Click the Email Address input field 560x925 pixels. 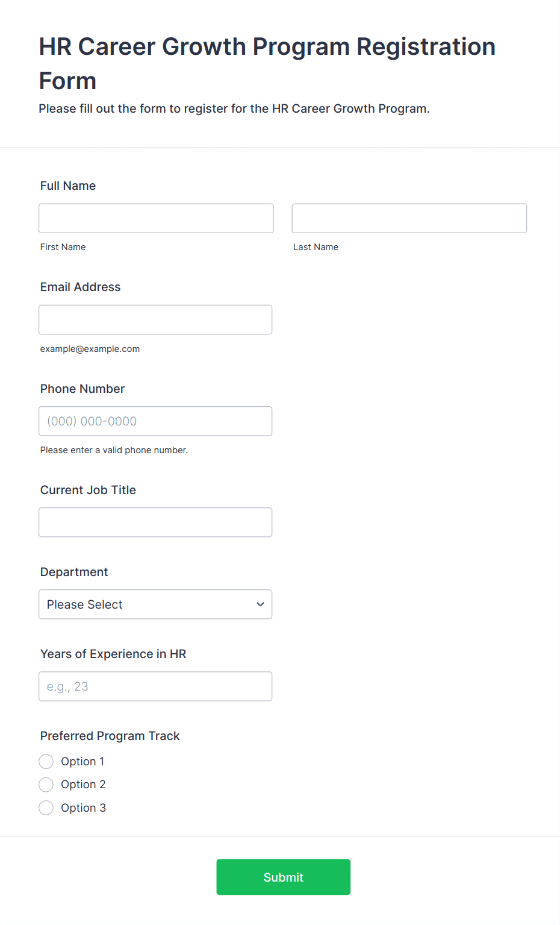coord(155,319)
